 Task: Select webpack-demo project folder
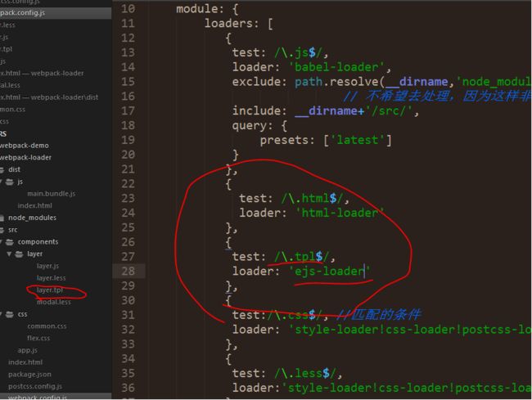[25, 146]
